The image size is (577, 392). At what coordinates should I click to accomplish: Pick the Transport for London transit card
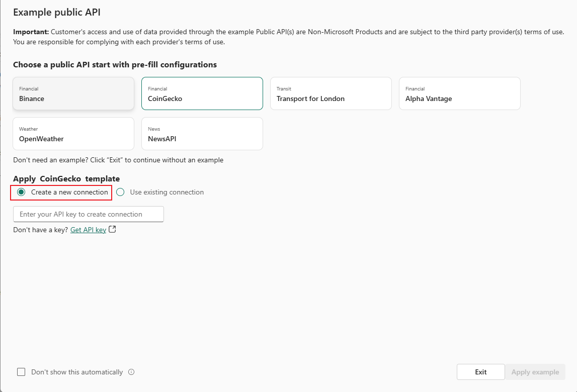(x=331, y=93)
